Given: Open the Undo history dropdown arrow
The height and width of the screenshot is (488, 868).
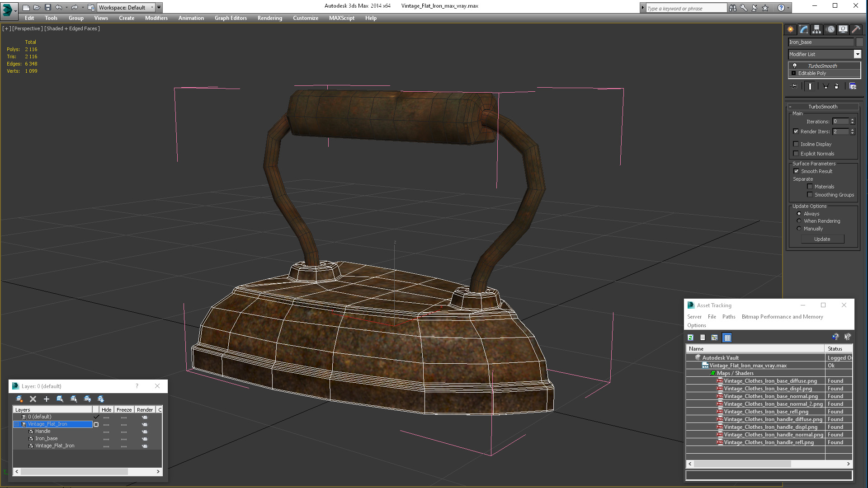Looking at the screenshot, I should 66,7.
